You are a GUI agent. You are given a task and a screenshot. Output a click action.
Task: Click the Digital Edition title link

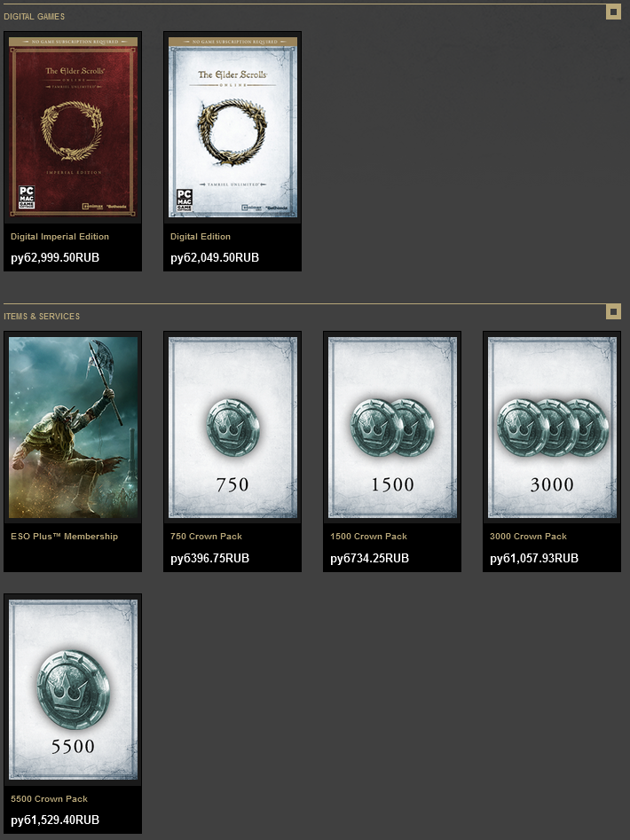[201, 236]
